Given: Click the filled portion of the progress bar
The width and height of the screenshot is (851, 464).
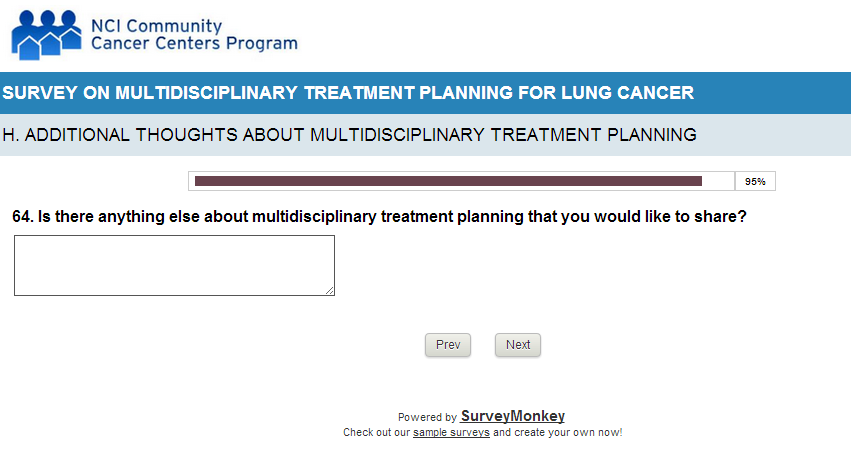Looking at the screenshot, I should point(447,181).
